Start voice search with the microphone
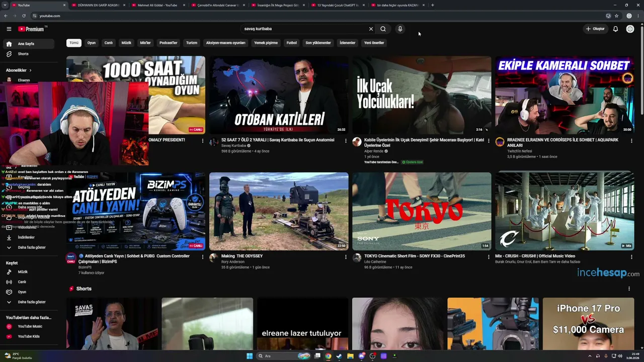644x362 pixels. point(400,29)
